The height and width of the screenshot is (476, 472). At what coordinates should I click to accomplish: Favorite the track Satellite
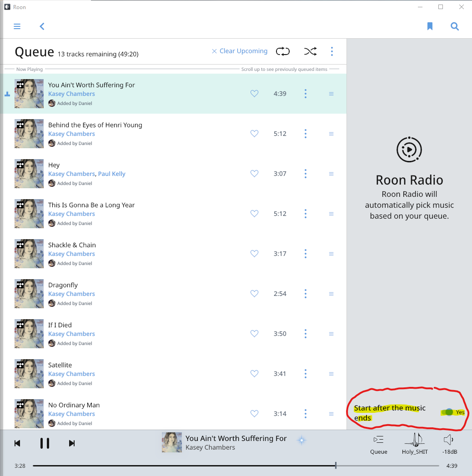pyautogui.click(x=254, y=374)
